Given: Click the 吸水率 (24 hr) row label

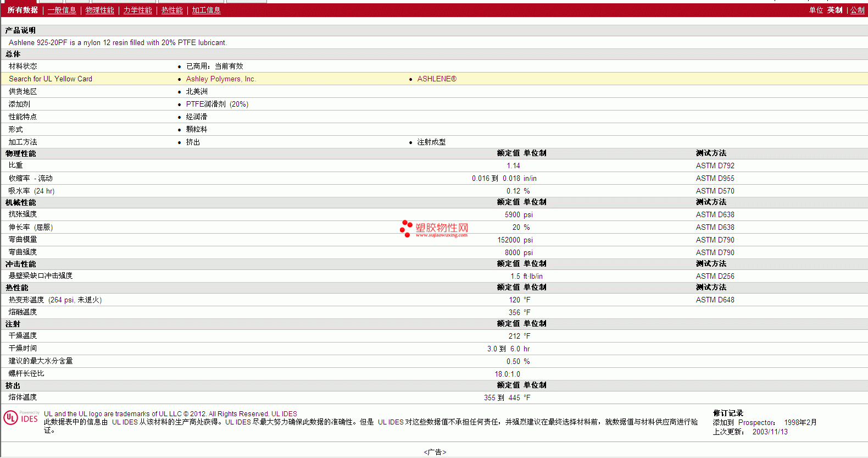Looking at the screenshot, I should pos(31,191).
